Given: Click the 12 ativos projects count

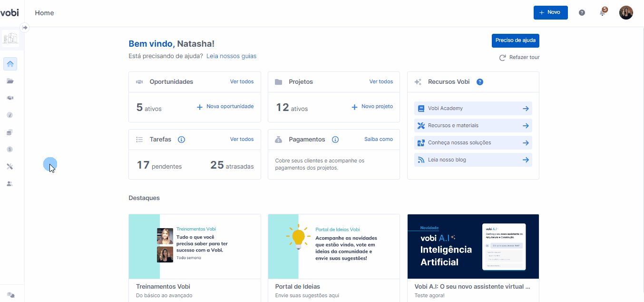Looking at the screenshot, I should (292, 108).
